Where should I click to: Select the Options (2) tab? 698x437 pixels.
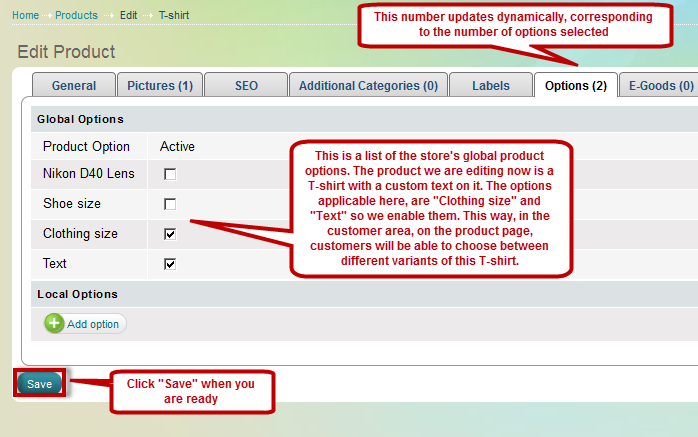[x=575, y=86]
